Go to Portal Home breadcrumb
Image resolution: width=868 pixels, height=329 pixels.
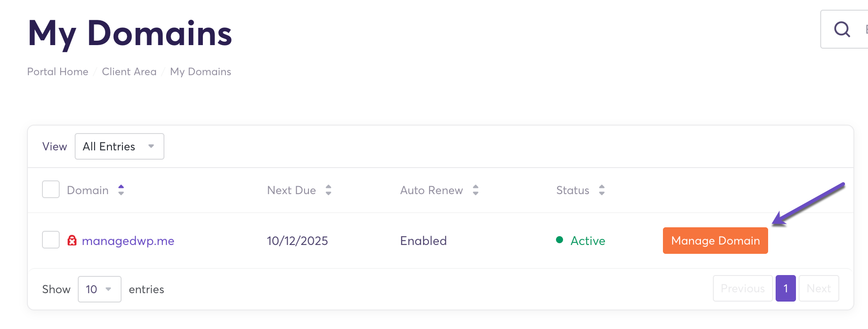point(58,72)
